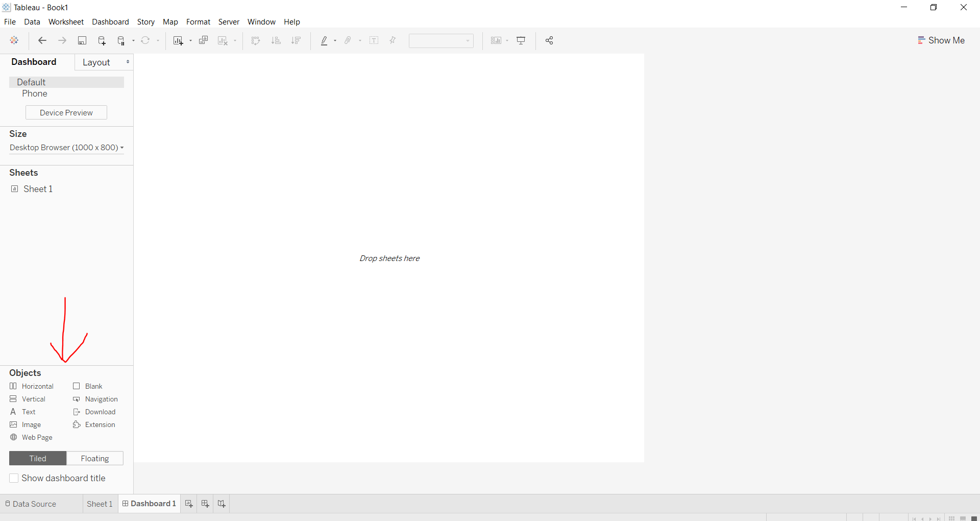
Task: Open the Format menu
Action: pyautogui.click(x=198, y=22)
